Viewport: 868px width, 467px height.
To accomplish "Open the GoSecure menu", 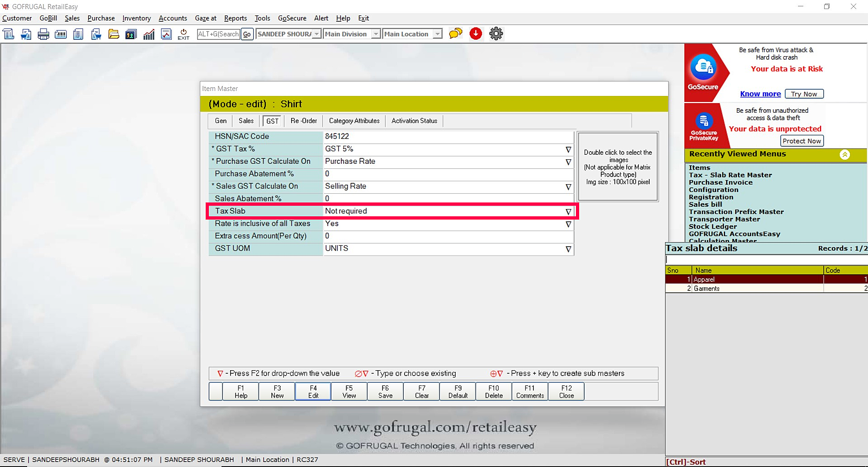I will [292, 18].
